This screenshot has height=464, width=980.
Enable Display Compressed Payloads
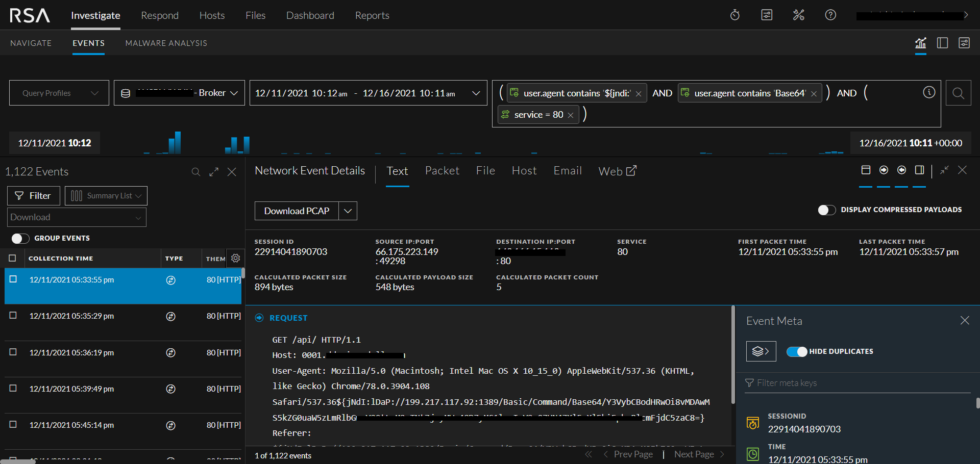coord(826,210)
